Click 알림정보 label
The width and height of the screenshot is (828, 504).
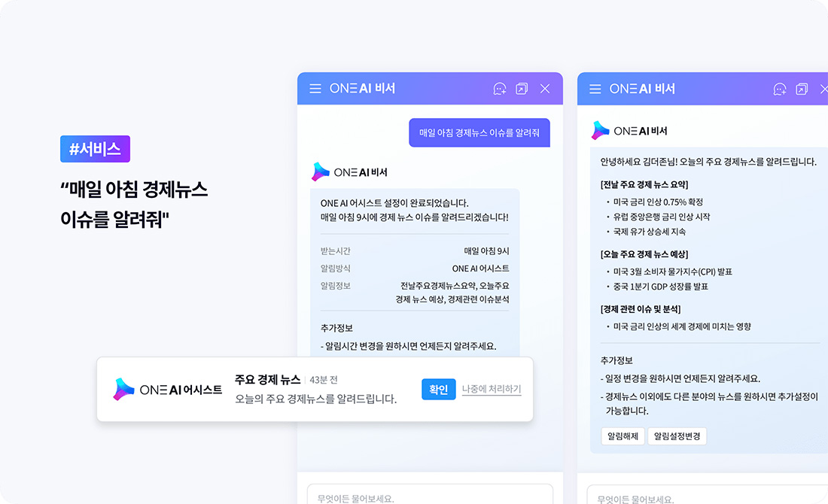click(335, 286)
